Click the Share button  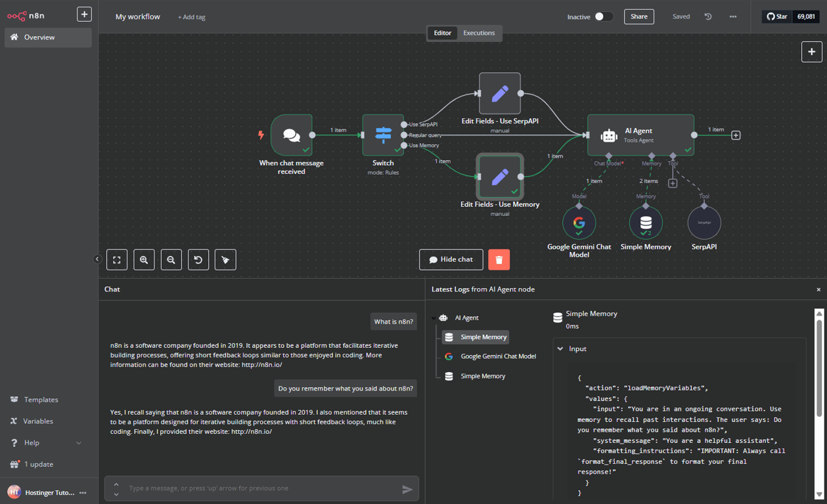pos(638,16)
